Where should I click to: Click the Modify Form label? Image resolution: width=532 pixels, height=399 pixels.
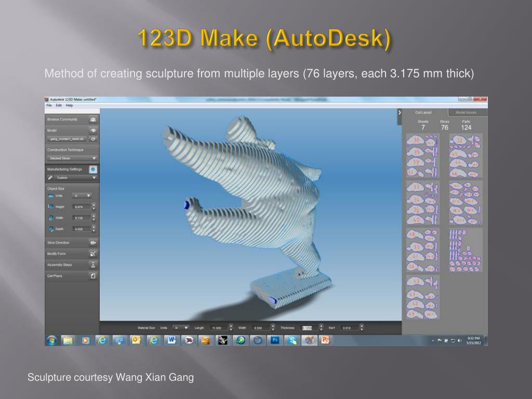click(56, 254)
